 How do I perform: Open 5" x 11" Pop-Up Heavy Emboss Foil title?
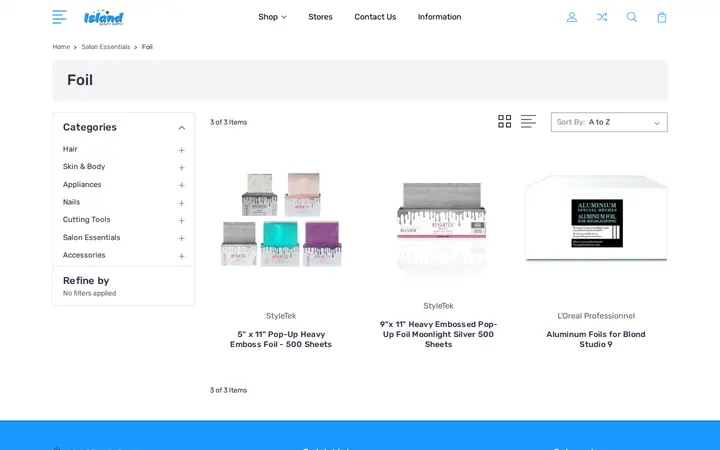(x=281, y=339)
